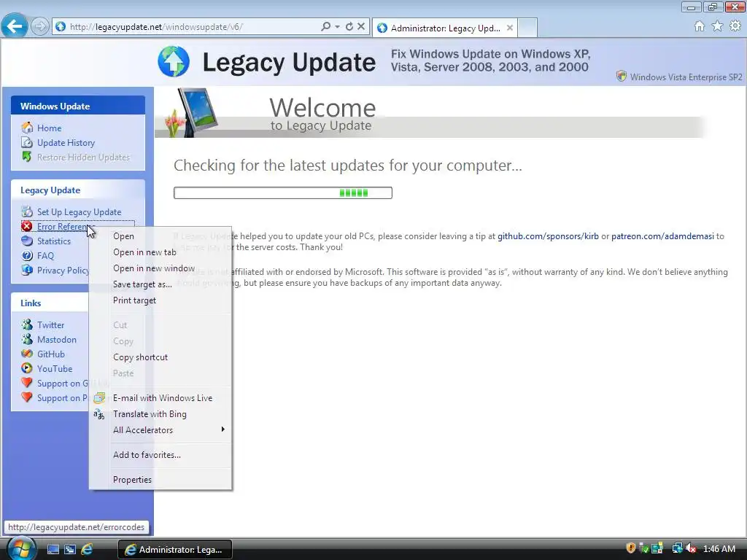Image resolution: width=747 pixels, height=560 pixels.
Task: Click the browser Forward arrow button
Action: tap(40, 26)
